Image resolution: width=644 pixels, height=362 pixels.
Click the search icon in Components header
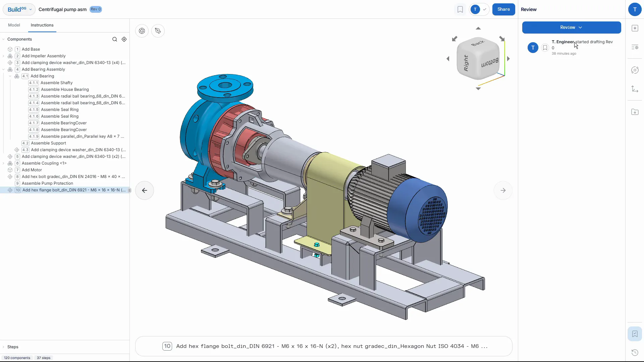point(115,39)
